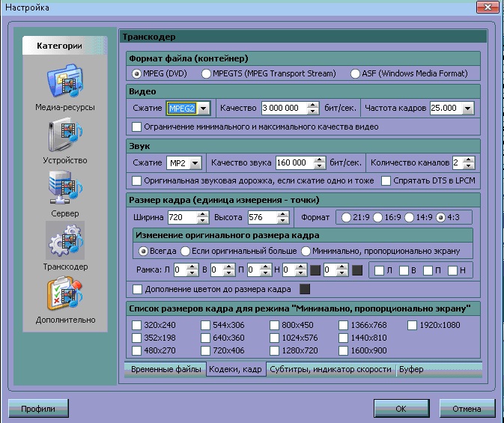Check the 1366x768 frame size
Image resolution: width=504 pixels, height=423 pixels.
tap(343, 325)
